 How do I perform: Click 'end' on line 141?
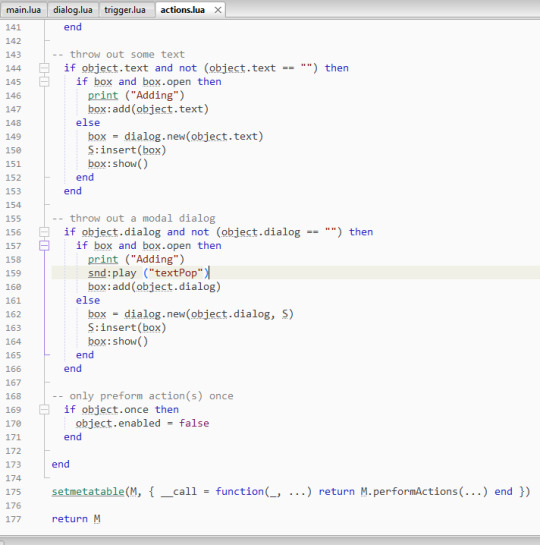pyautogui.click(x=73, y=27)
